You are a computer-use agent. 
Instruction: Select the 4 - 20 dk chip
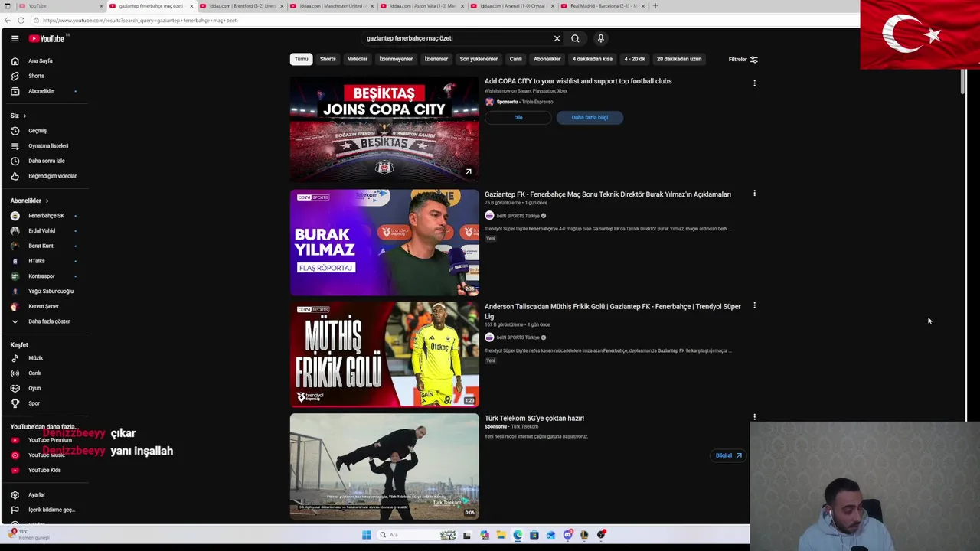point(635,59)
